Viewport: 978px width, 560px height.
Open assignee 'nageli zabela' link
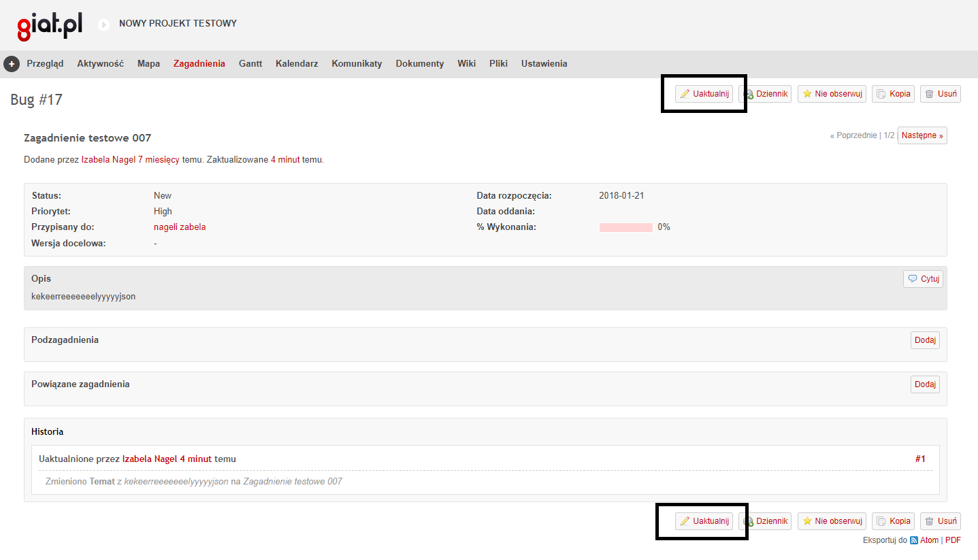pyautogui.click(x=180, y=227)
